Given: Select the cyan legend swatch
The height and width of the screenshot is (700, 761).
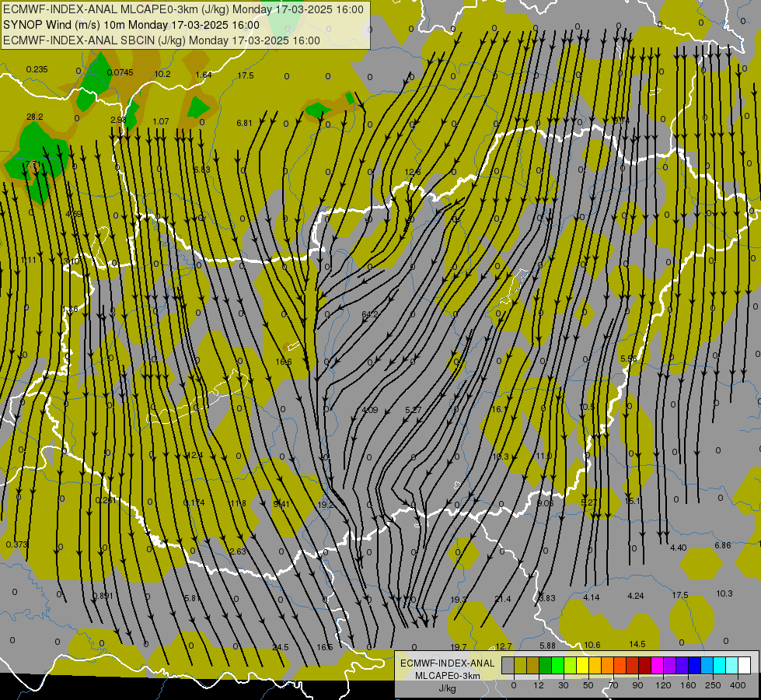Looking at the screenshot, I should point(720,666).
